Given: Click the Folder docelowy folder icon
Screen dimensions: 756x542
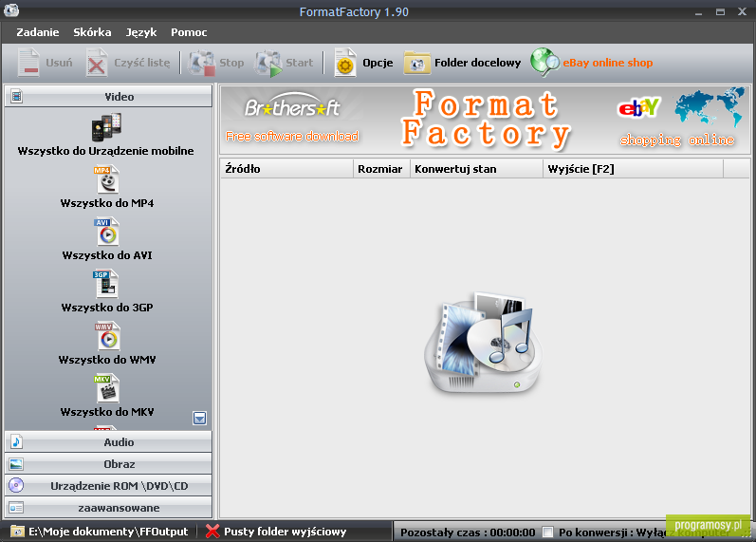Looking at the screenshot, I should pos(417,63).
